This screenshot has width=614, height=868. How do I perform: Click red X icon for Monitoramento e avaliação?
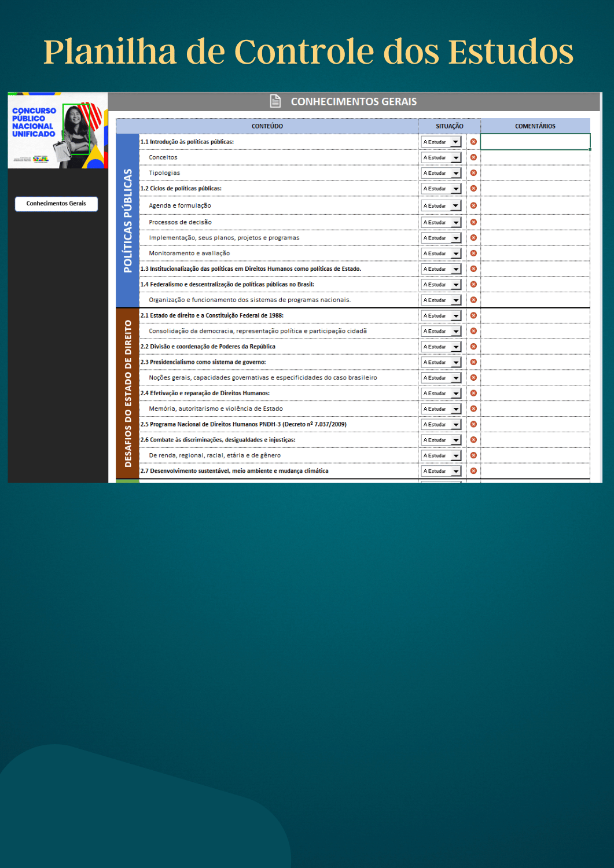pyautogui.click(x=473, y=253)
